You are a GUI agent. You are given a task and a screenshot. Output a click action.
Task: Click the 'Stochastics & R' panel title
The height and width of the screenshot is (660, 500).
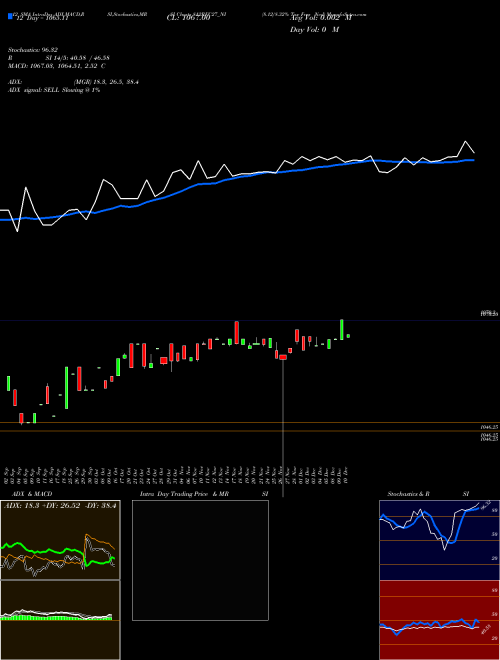tap(408, 494)
